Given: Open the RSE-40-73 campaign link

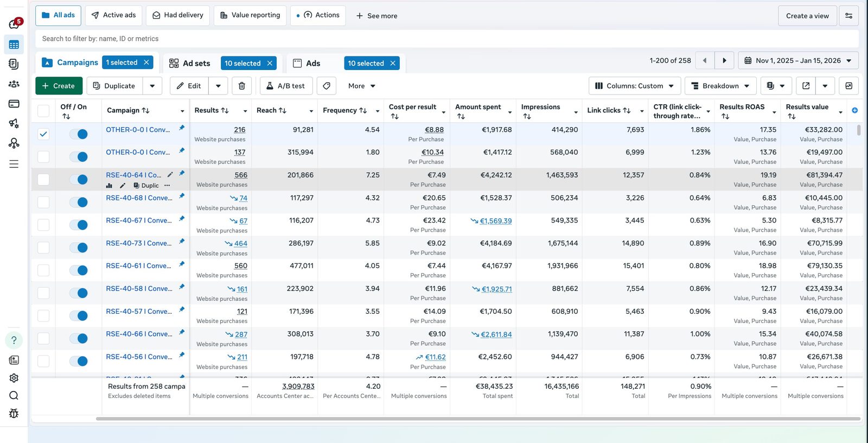Looking at the screenshot, I should [138, 243].
